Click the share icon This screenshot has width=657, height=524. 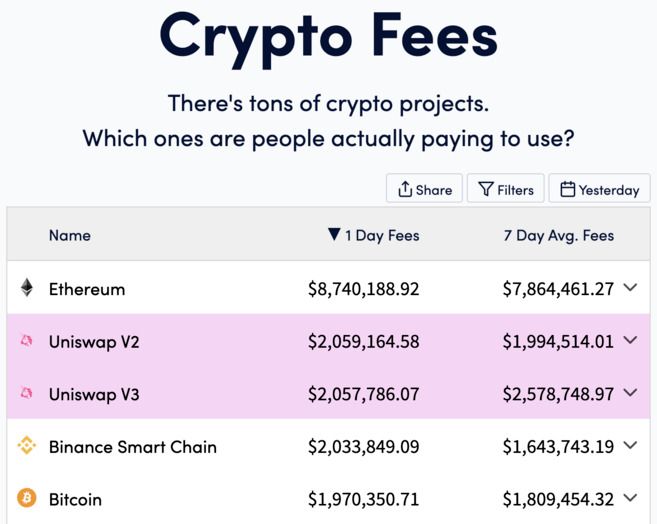point(405,189)
